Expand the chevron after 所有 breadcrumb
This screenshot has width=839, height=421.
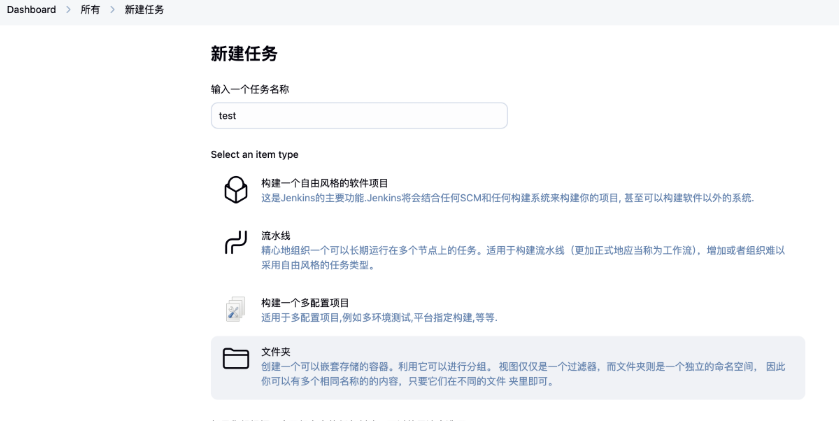(112, 9)
